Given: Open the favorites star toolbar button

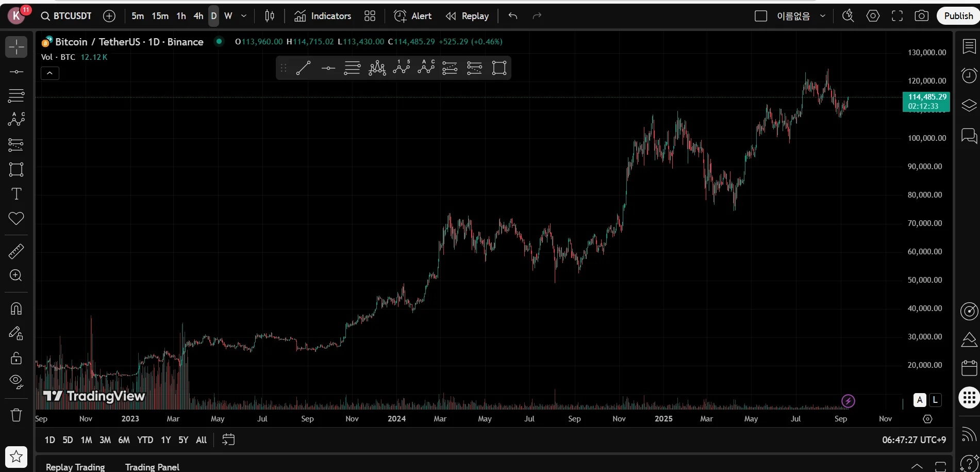Looking at the screenshot, I should 16,457.
